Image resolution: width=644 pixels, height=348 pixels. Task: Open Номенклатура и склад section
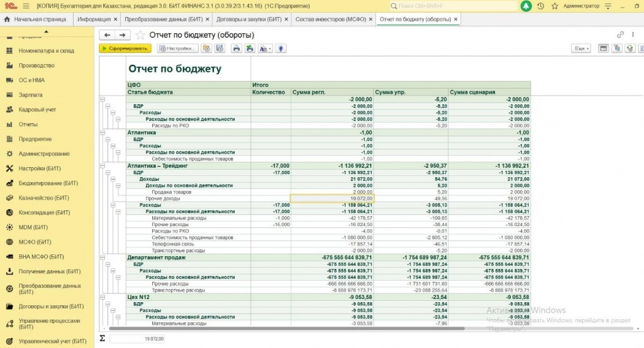(46, 51)
